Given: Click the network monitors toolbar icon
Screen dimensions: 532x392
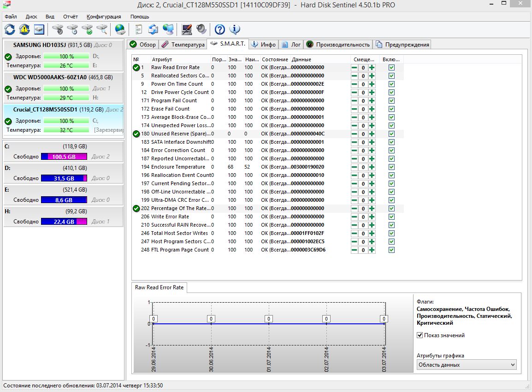Looking at the screenshot, I should point(168,29).
